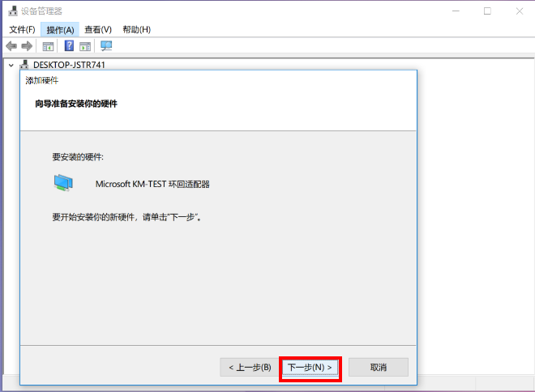Toggle the show/hide console tree icon
The image size is (535, 392).
pyautogui.click(x=49, y=46)
